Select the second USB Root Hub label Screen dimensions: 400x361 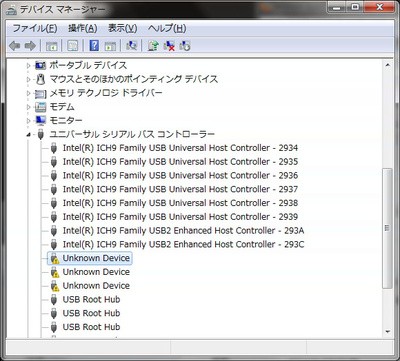[x=91, y=313]
